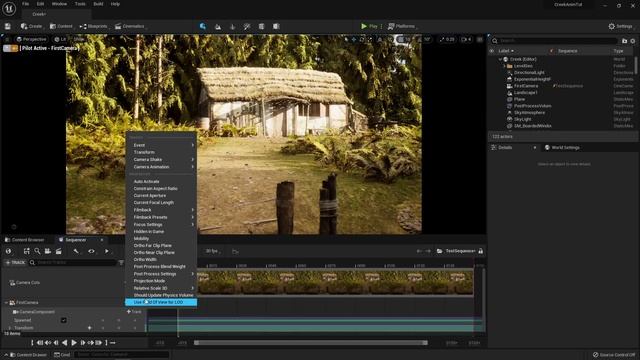Choose Current Focal Length menu entry

tap(154, 202)
